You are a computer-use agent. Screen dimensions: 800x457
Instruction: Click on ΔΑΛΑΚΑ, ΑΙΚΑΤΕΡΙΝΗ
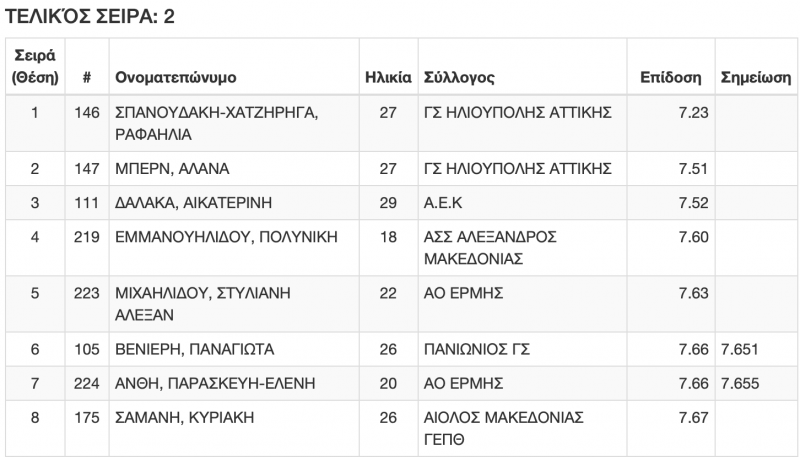(x=194, y=203)
